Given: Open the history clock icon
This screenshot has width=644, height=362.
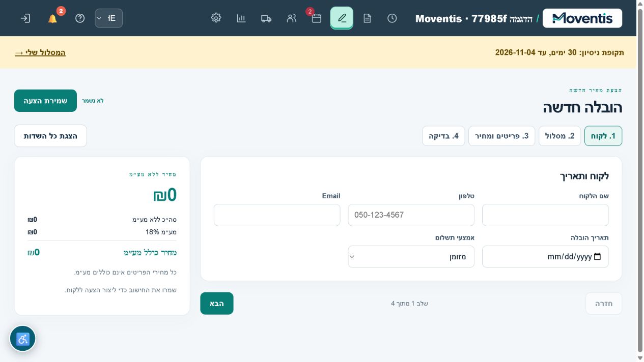Looking at the screenshot, I should click(x=392, y=18).
